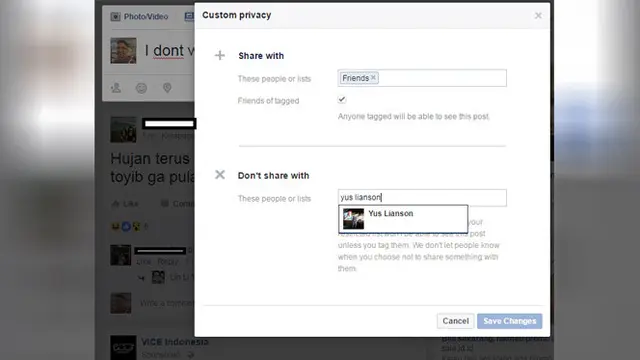Image resolution: width=640 pixels, height=360 pixels.
Task: Click the composer profile picture
Action: [x=123, y=51]
